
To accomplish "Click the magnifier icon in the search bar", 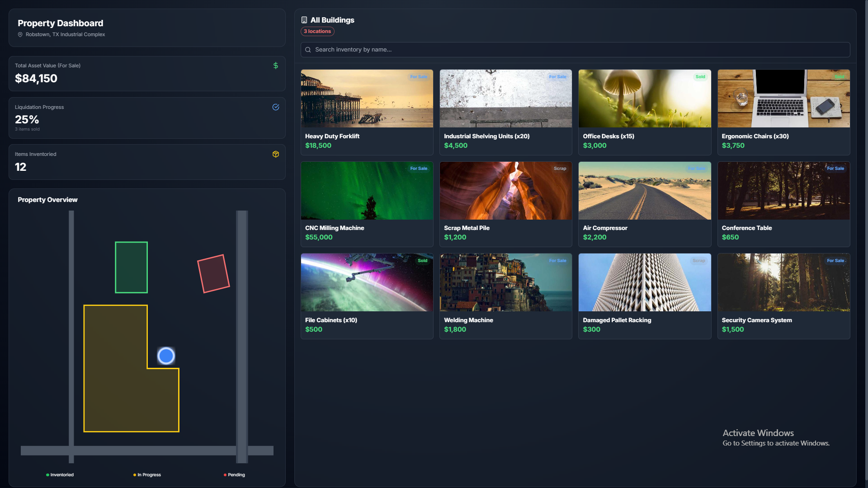I will click(308, 50).
